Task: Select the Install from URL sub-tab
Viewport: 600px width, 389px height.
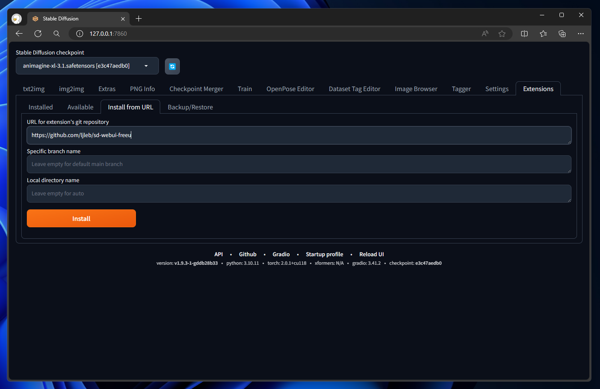Action: click(130, 107)
